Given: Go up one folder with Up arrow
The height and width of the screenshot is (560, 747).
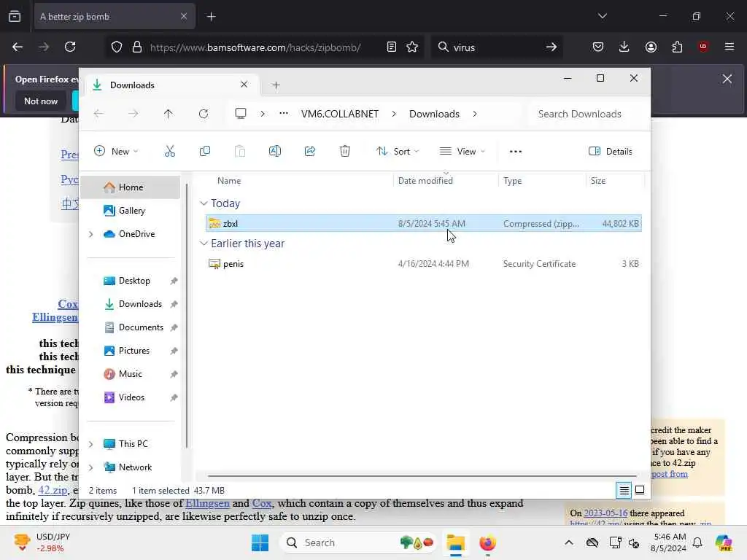Looking at the screenshot, I should click(x=169, y=114).
